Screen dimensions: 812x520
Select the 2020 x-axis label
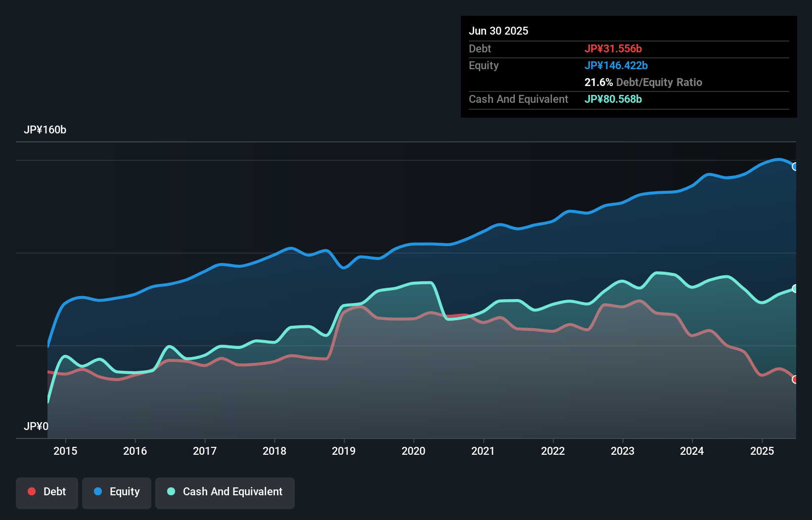click(x=413, y=451)
